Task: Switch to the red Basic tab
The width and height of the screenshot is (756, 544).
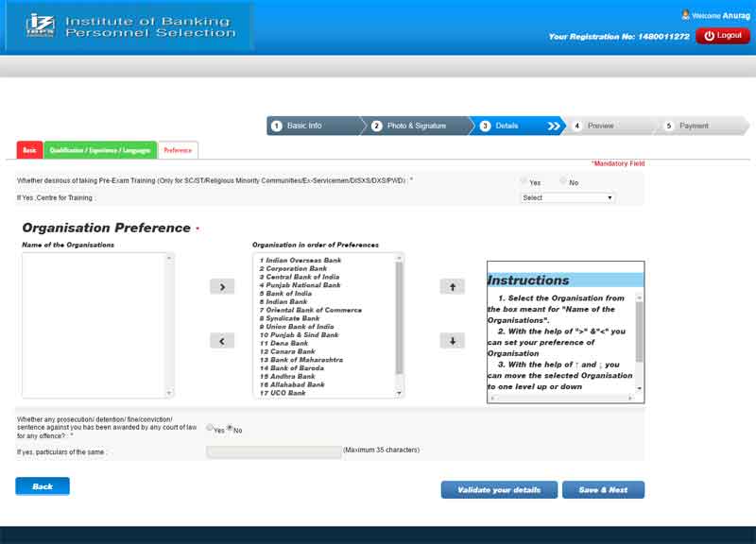Action: click(x=29, y=150)
